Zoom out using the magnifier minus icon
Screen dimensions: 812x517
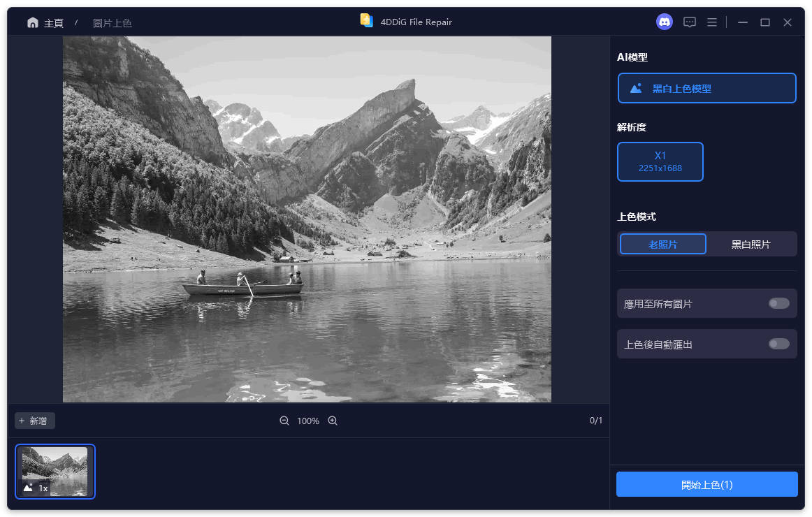pyautogui.click(x=284, y=421)
